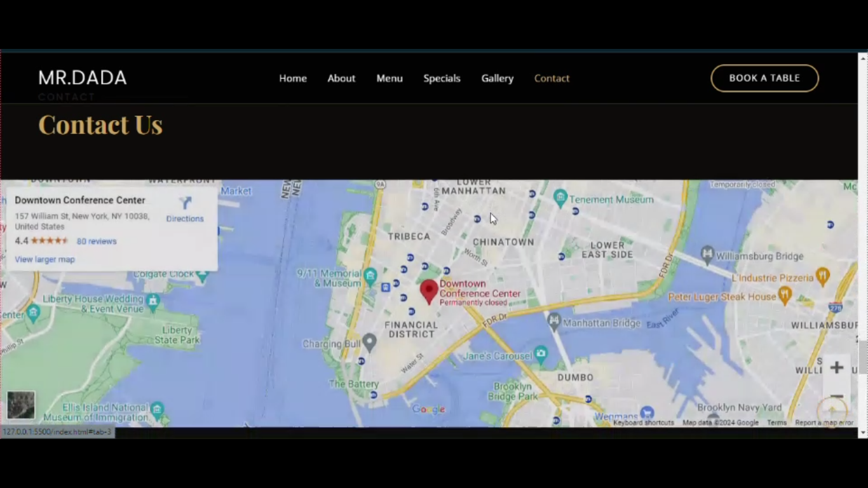Open the Gallery navigation link

coord(497,78)
